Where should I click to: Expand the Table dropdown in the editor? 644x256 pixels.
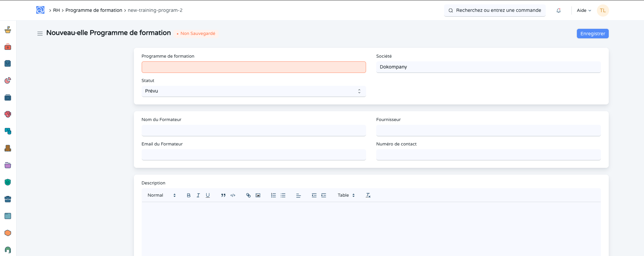click(346, 195)
